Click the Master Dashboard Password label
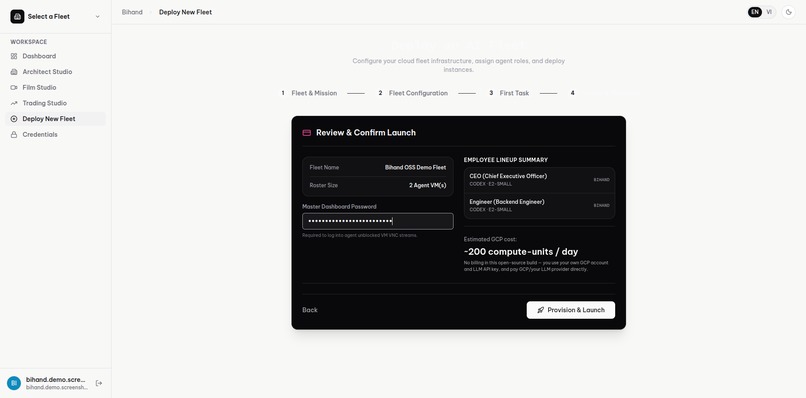 [339, 207]
